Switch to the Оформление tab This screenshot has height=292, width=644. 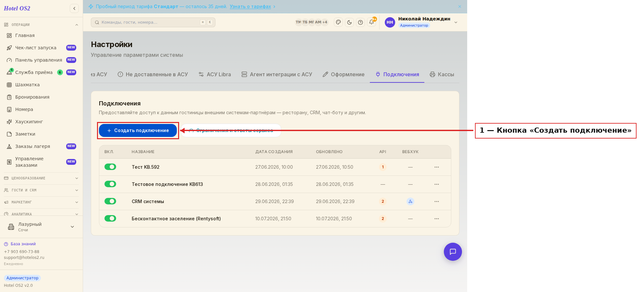[x=344, y=74]
